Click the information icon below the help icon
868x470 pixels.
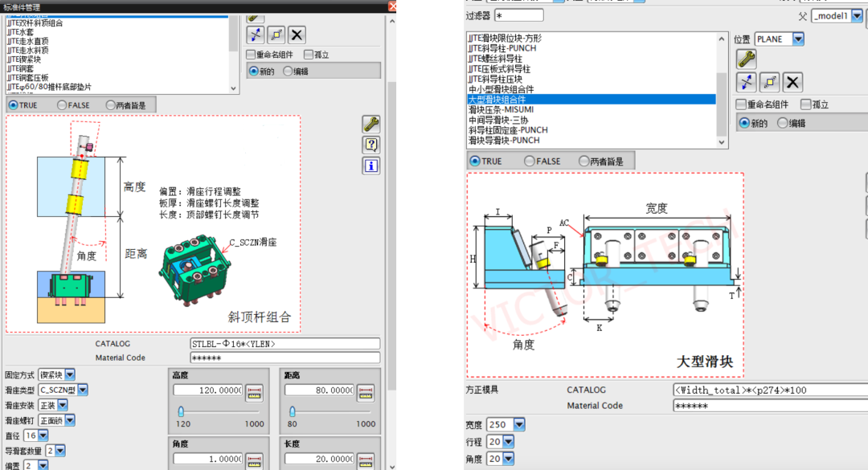pos(371,165)
